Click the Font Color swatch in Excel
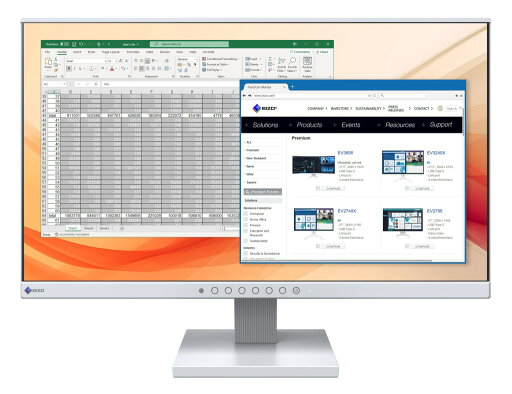 [x=112, y=69]
